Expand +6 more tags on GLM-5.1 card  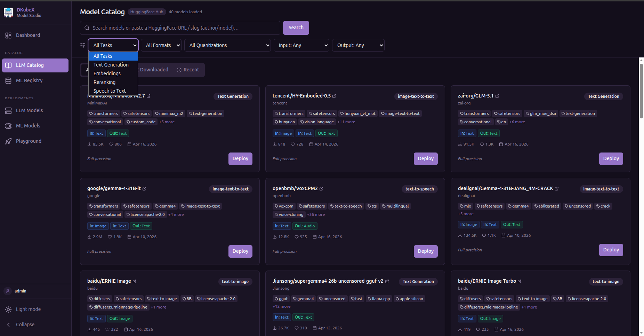tap(517, 122)
